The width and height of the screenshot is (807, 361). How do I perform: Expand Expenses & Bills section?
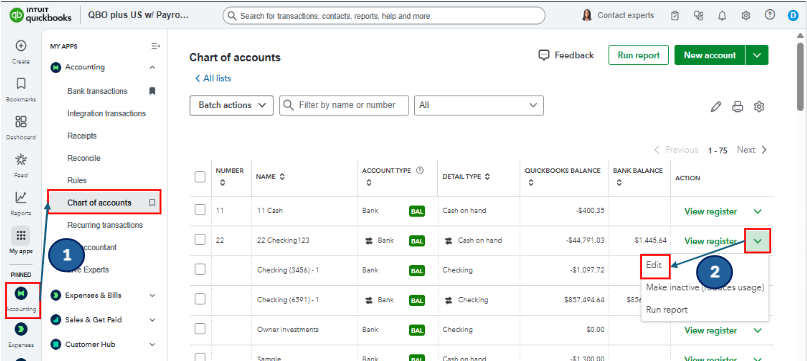pos(152,296)
